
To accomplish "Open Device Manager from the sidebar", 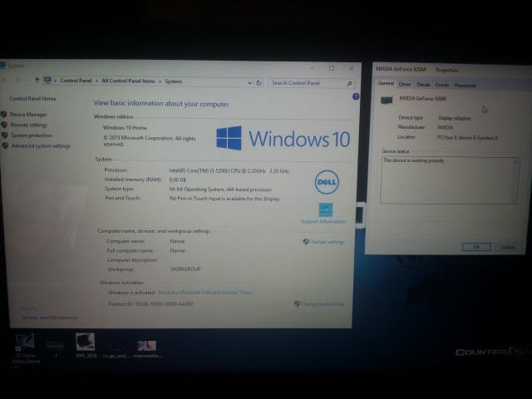I will [x=28, y=114].
